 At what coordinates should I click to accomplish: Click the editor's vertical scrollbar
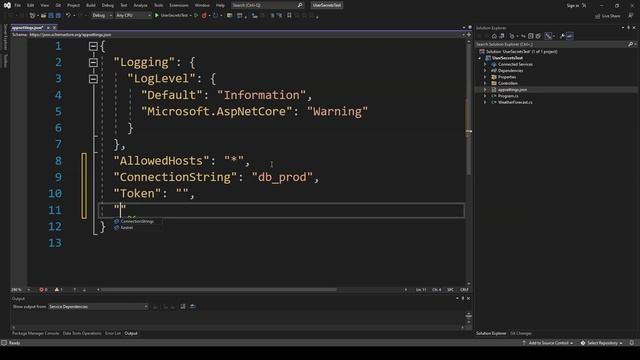[x=469, y=163]
